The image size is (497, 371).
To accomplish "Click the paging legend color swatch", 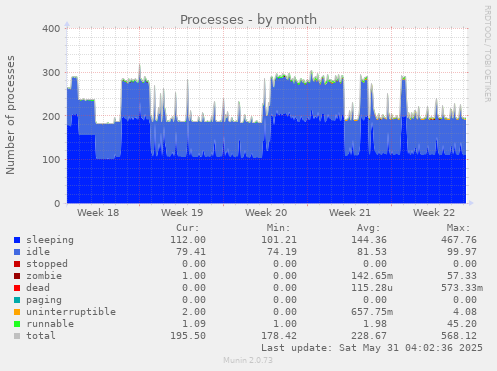I will pyautogui.click(x=17, y=300).
